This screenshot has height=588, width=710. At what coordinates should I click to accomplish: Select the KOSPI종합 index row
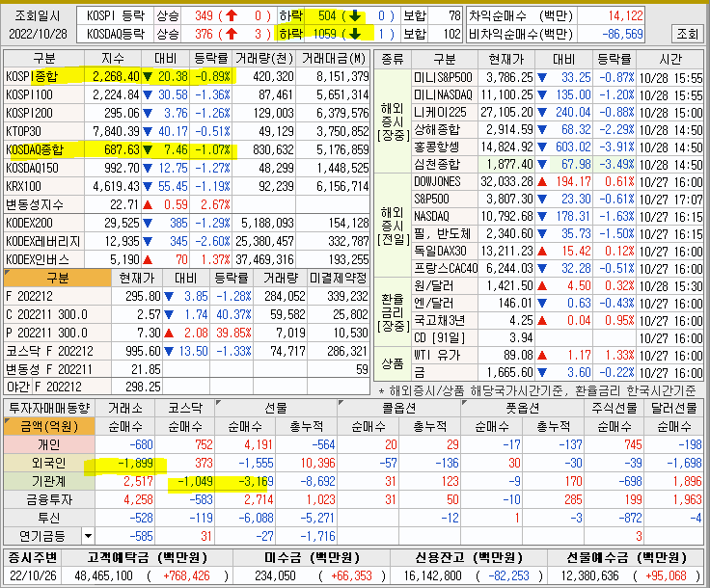pos(186,76)
